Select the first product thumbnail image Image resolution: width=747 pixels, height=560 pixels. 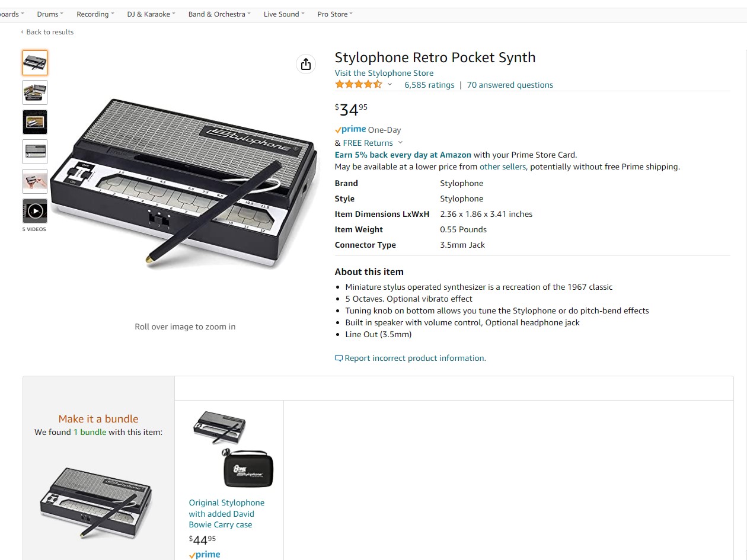tap(35, 63)
